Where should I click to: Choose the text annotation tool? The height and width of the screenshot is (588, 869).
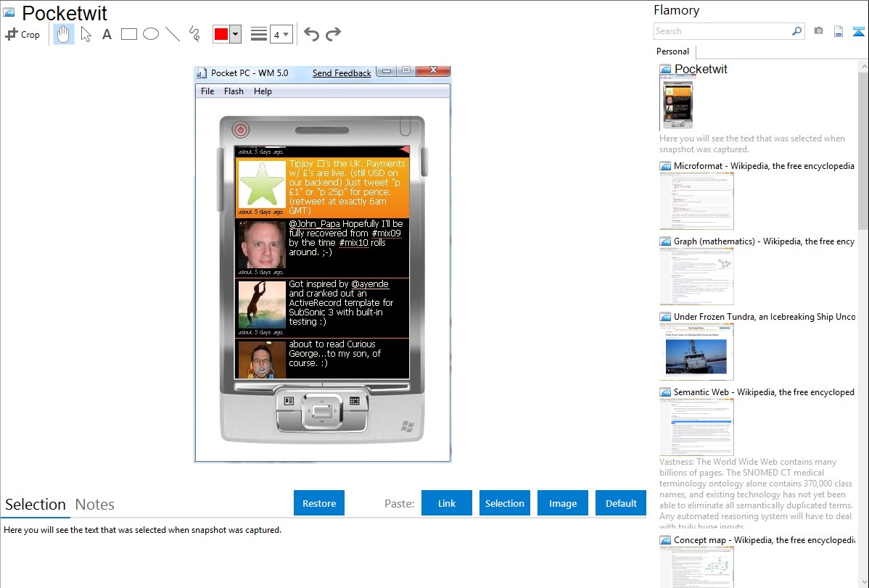pos(107,34)
